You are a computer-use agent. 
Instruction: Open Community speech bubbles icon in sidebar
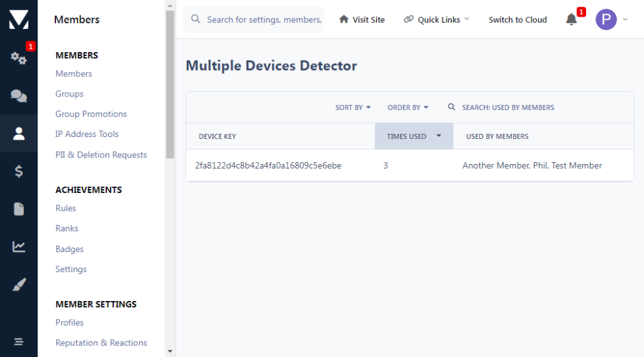tap(19, 96)
